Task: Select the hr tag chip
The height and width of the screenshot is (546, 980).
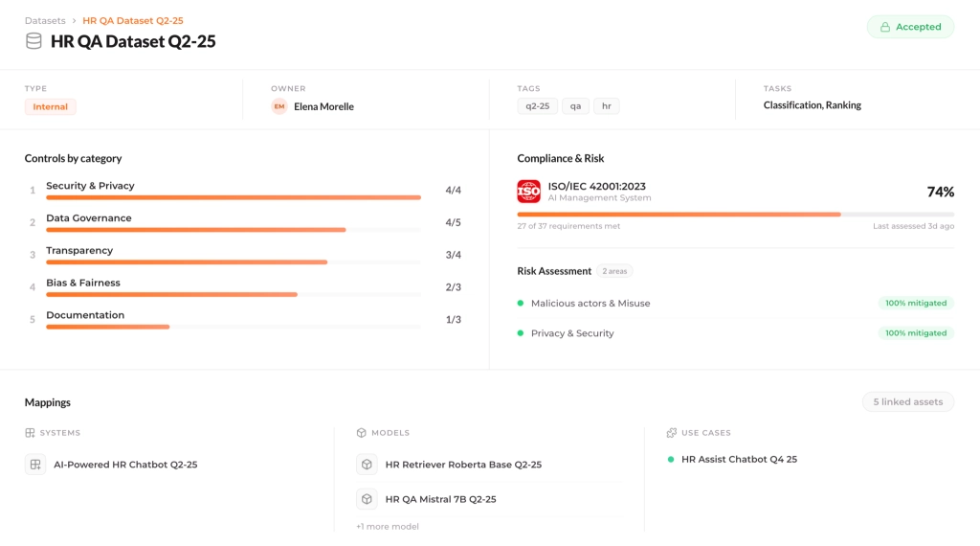Action: pyautogui.click(x=606, y=106)
